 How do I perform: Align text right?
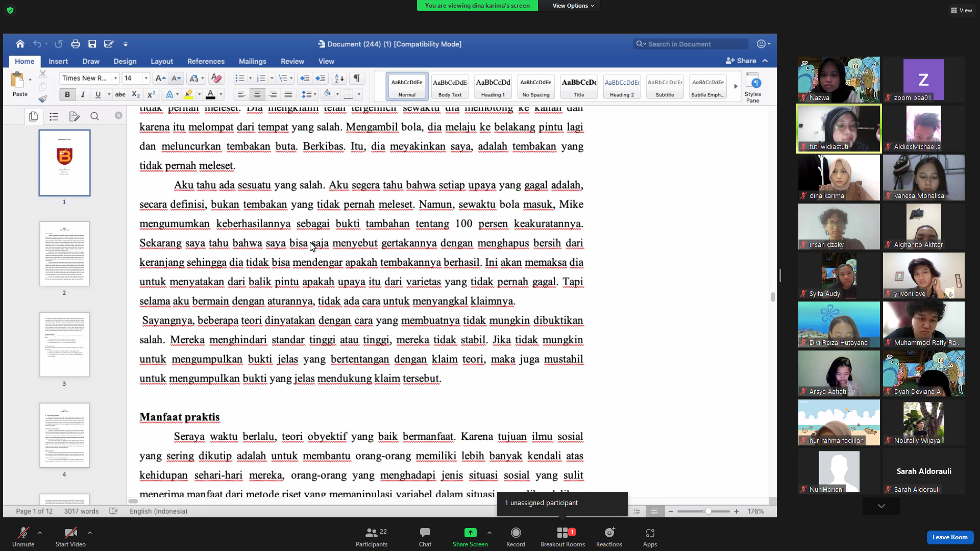tap(273, 94)
